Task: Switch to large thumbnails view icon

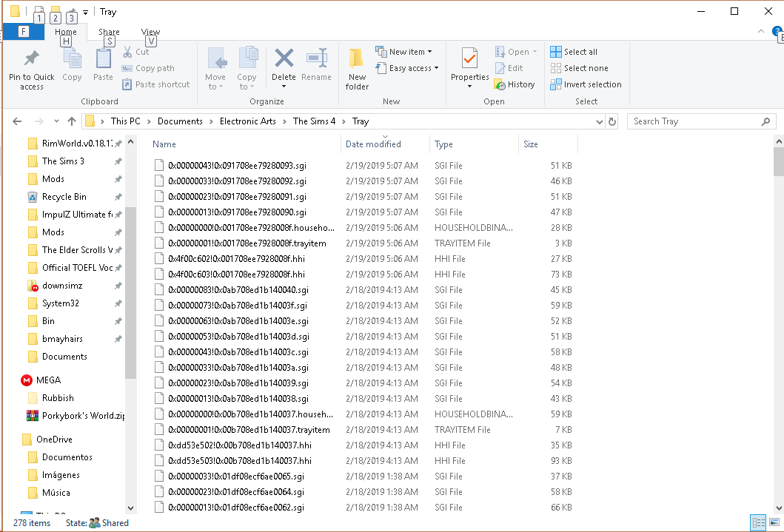Action: (x=774, y=523)
